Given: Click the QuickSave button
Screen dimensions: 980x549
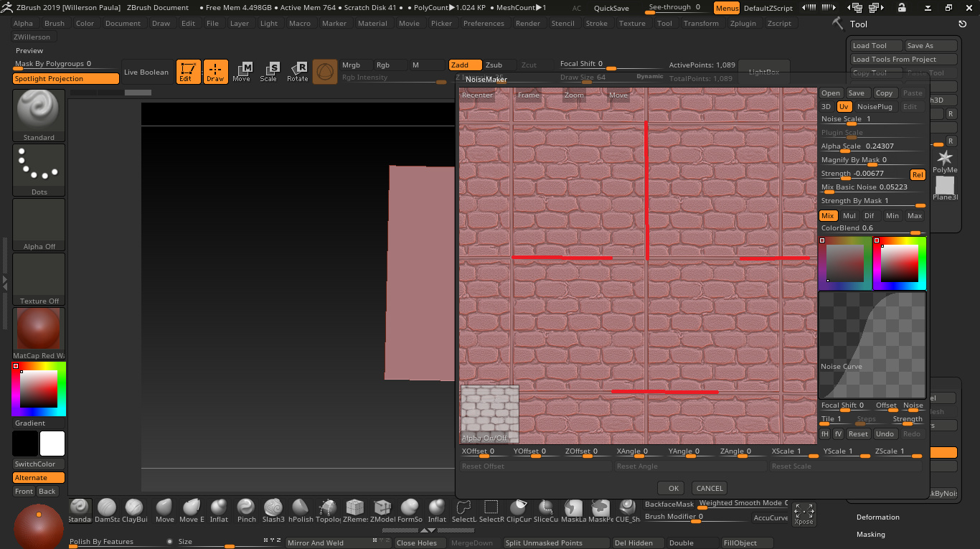Looking at the screenshot, I should (611, 8).
